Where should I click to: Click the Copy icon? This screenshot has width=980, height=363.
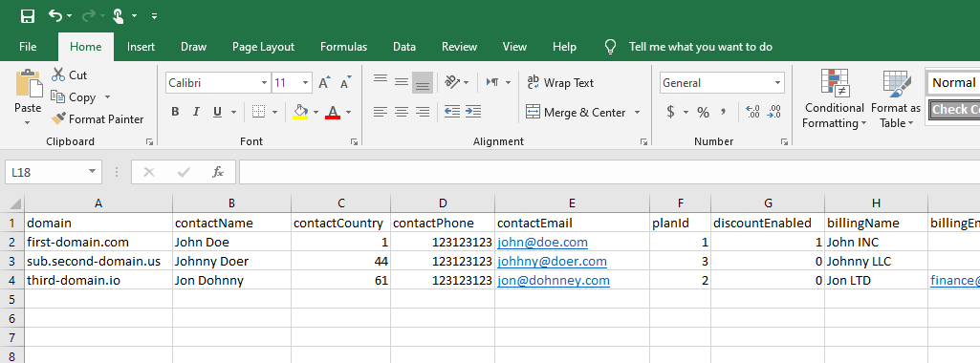pyautogui.click(x=58, y=96)
